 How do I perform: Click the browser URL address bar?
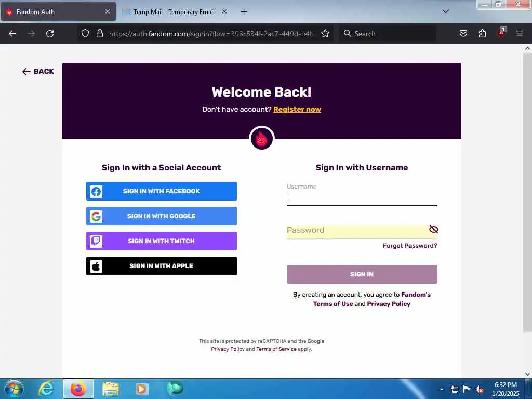click(x=212, y=34)
